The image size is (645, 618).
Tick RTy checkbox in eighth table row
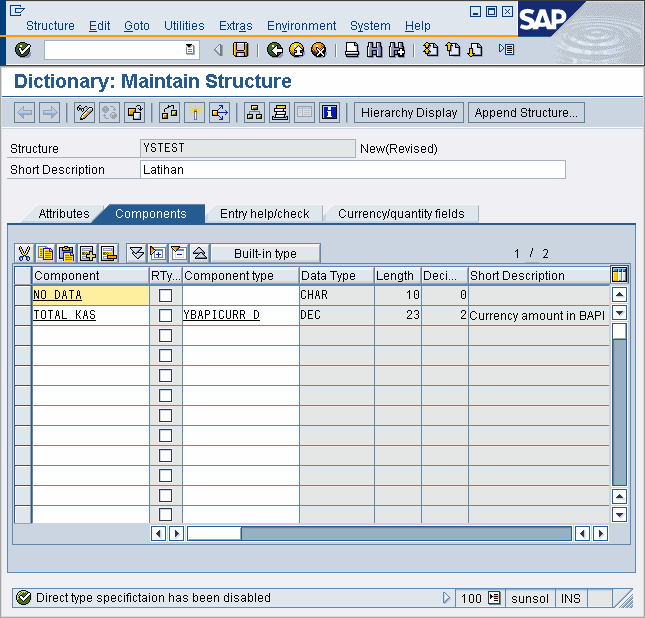point(165,435)
